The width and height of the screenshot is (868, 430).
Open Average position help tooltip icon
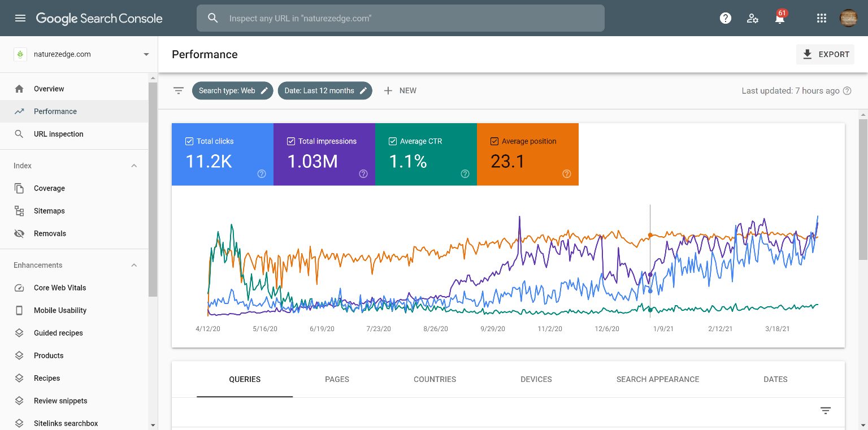pos(567,174)
